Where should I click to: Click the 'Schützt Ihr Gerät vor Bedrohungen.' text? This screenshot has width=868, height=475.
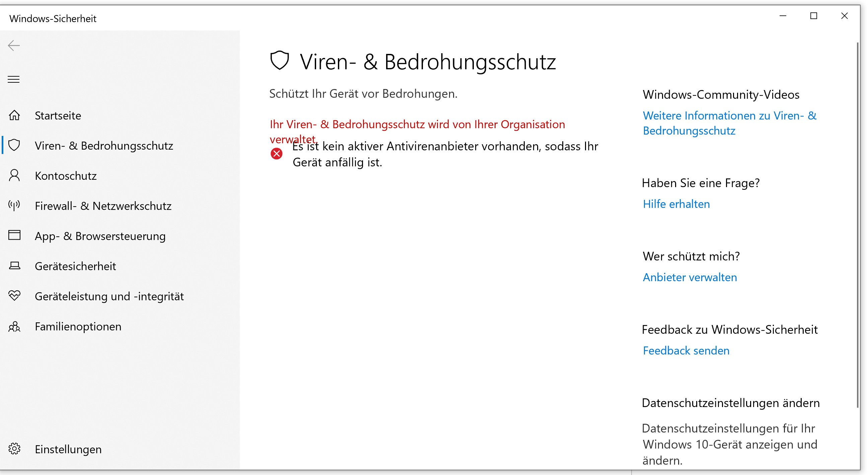coord(363,93)
